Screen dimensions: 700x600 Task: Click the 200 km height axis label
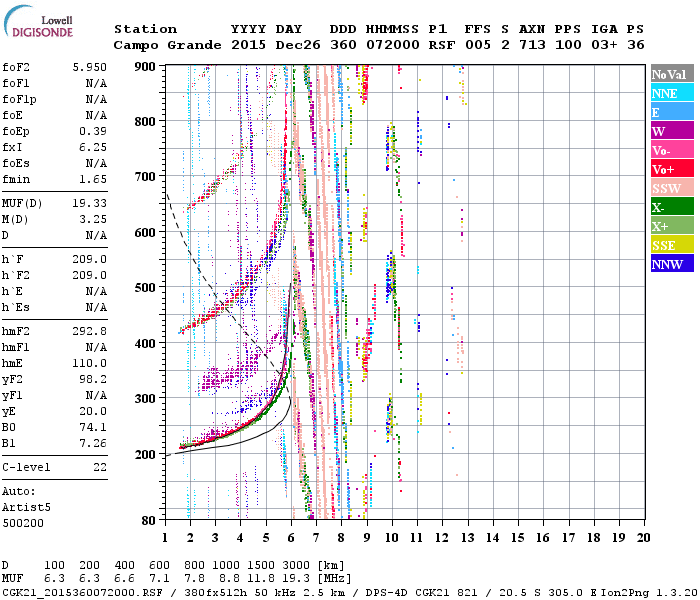pos(145,454)
